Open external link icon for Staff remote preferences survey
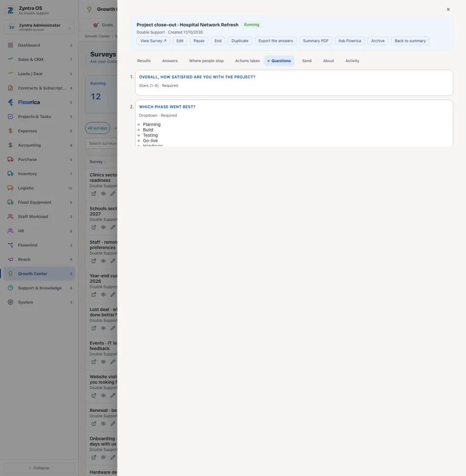The height and width of the screenshot is (476, 466). [94, 261]
